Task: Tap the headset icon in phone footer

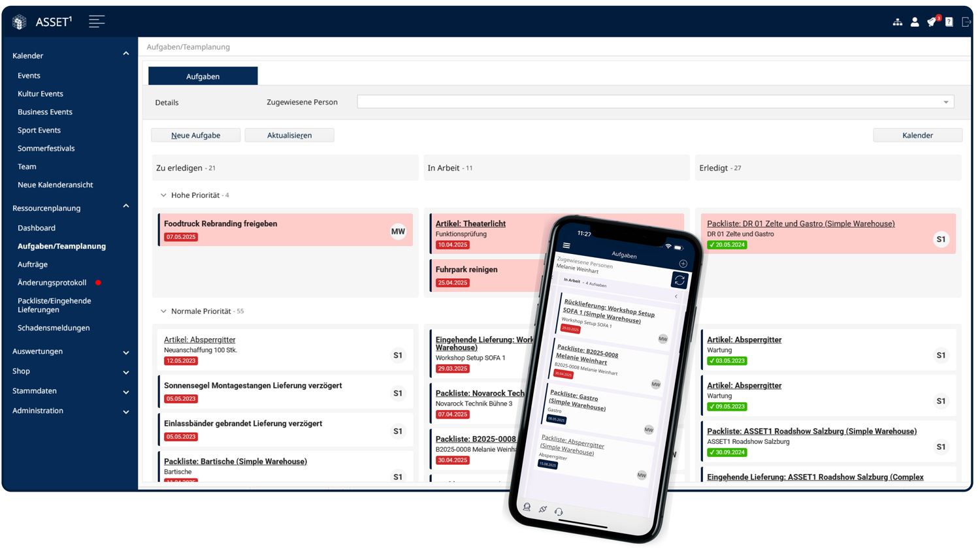Action: 559,512
